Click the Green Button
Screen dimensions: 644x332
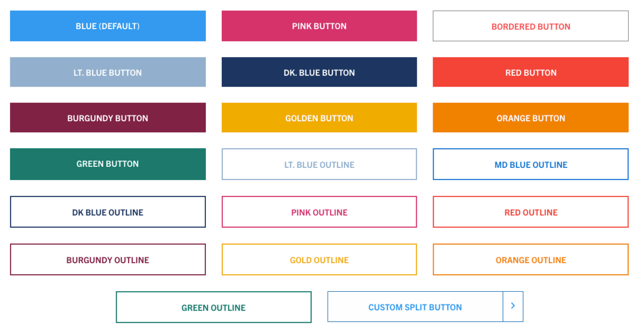click(x=107, y=164)
